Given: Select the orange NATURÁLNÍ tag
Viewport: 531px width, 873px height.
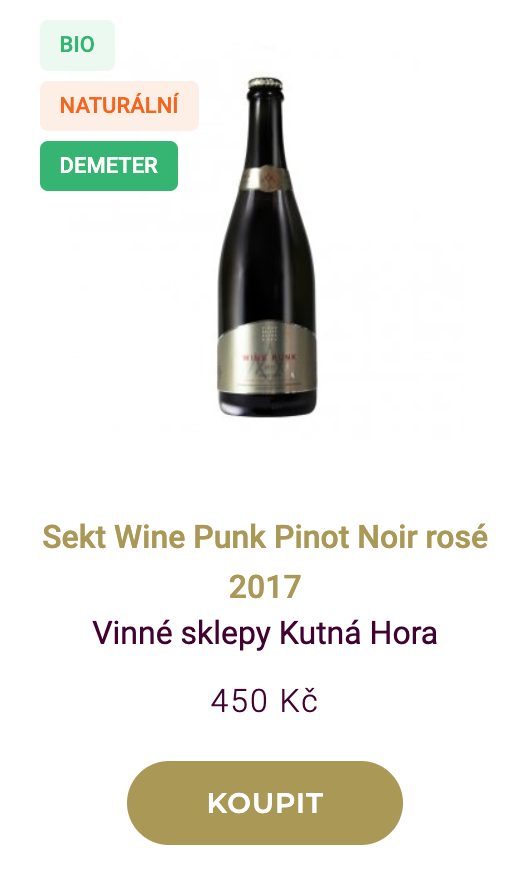Looking at the screenshot, I should pos(119,106).
